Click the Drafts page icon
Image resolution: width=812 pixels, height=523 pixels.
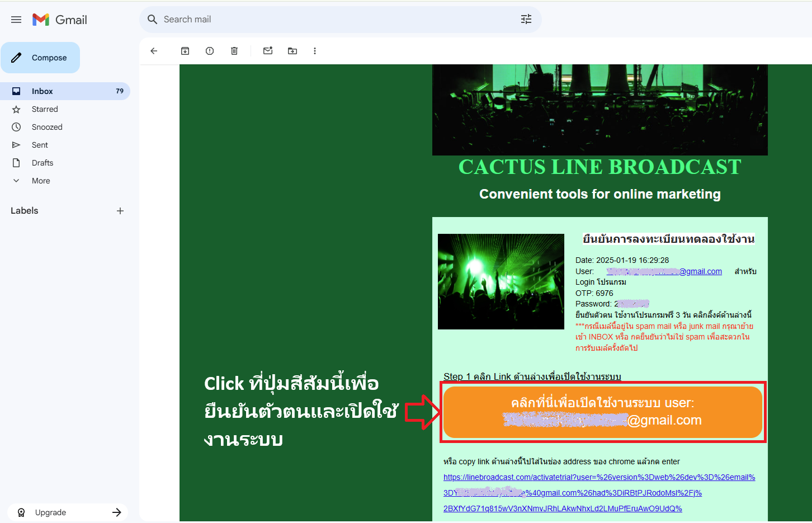click(x=16, y=163)
